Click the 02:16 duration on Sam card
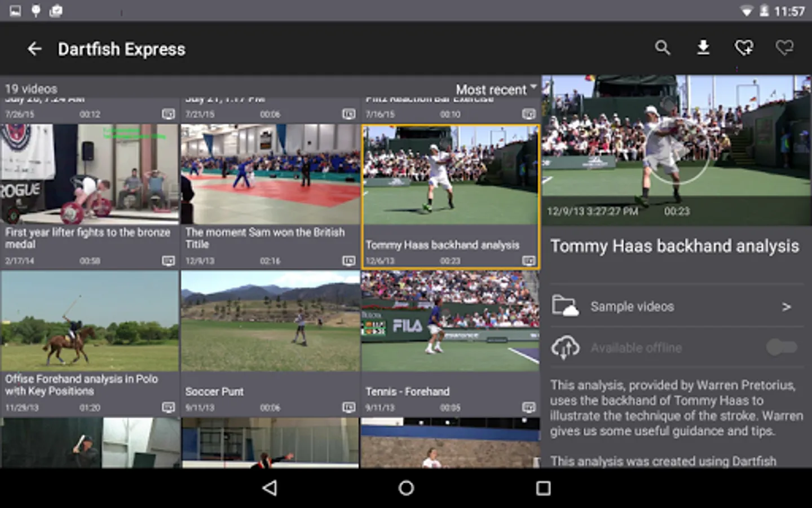Viewport: 812px width, 508px height. pyautogui.click(x=270, y=261)
